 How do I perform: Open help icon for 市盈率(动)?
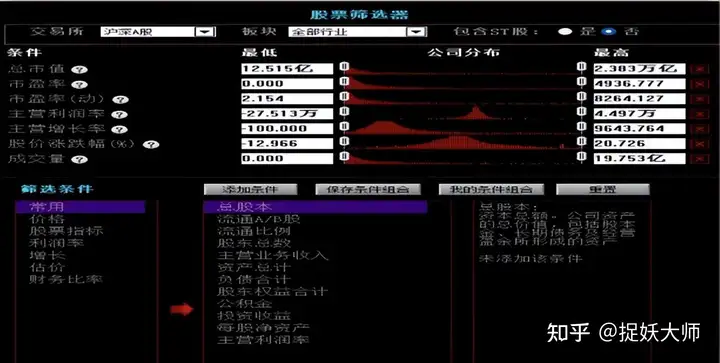click(120, 100)
